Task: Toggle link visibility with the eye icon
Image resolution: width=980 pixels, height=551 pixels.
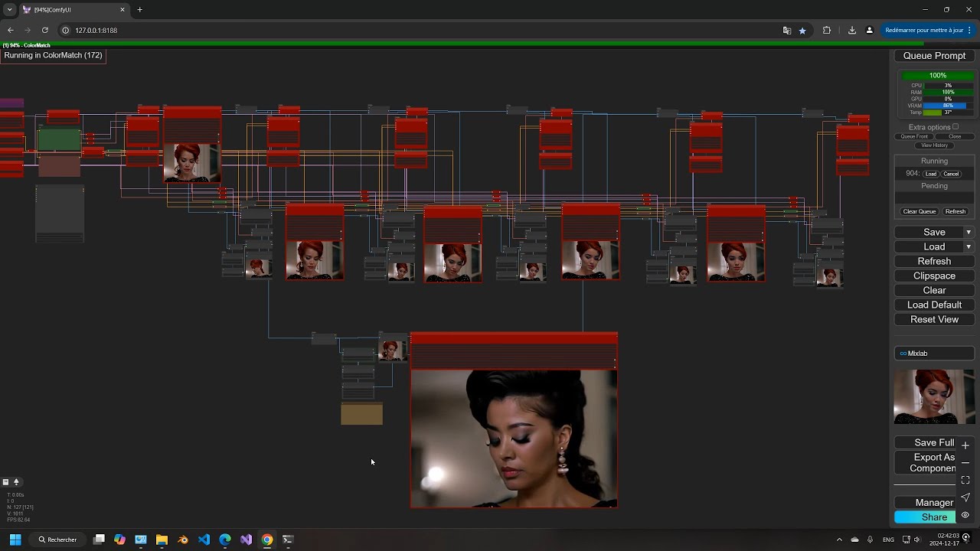Action: [x=965, y=515]
